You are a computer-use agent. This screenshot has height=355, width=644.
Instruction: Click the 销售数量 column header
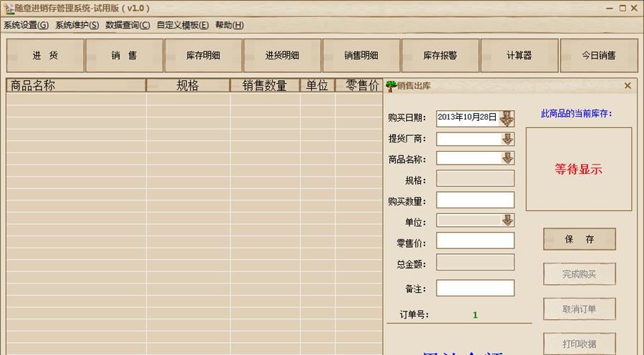click(x=265, y=85)
